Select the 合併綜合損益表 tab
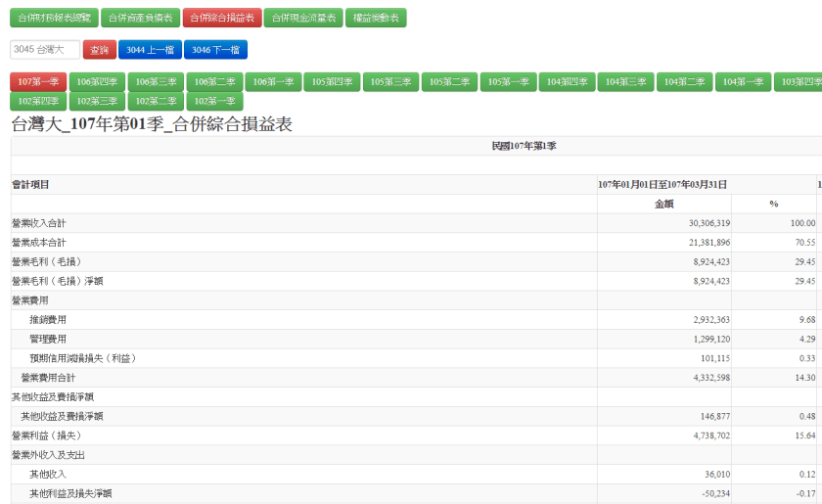This screenshot has width=822, height=504. (222, 18)
